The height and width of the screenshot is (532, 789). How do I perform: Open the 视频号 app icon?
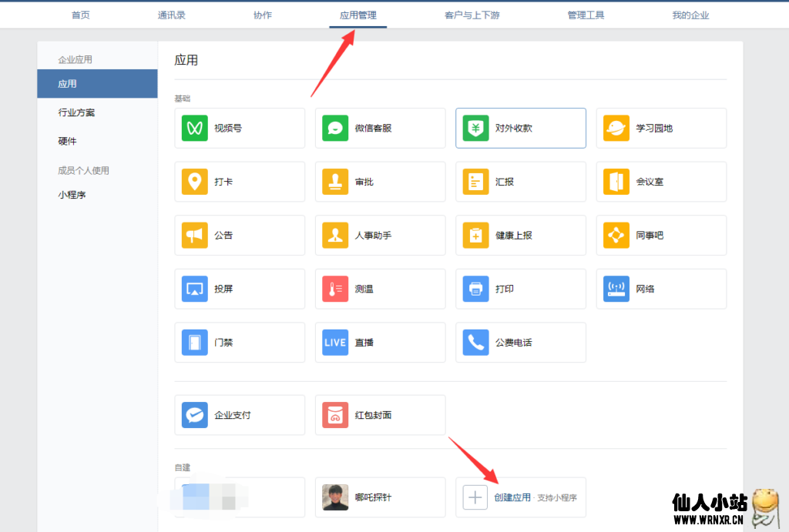[195, 128]
